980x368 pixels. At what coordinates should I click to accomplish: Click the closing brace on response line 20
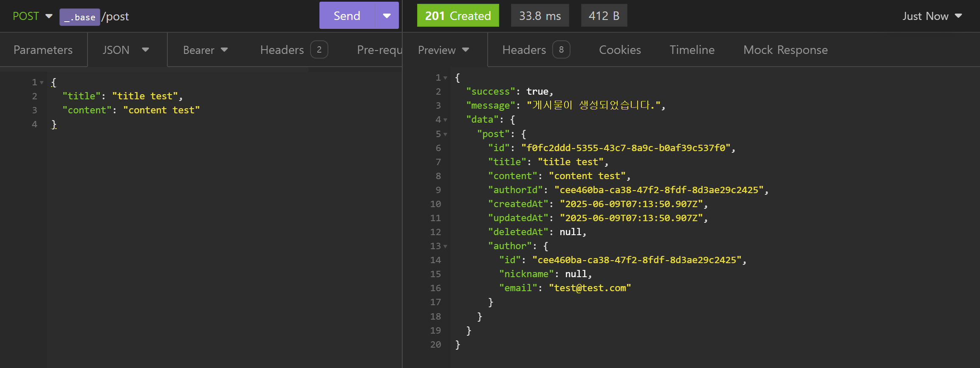tap(458, 345)
